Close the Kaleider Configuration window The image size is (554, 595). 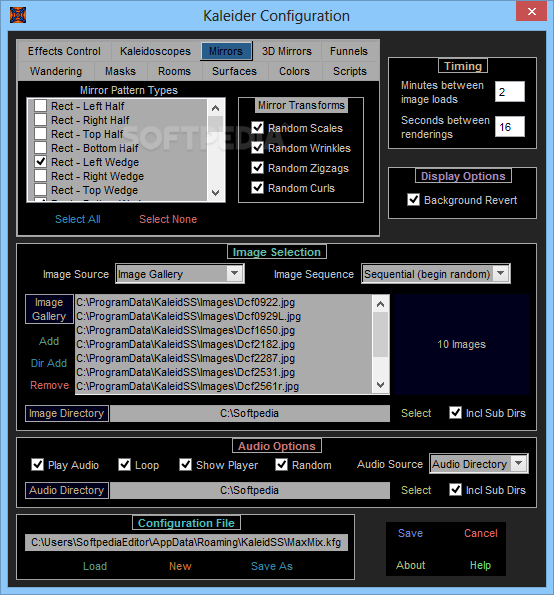(x=531, y=11)
